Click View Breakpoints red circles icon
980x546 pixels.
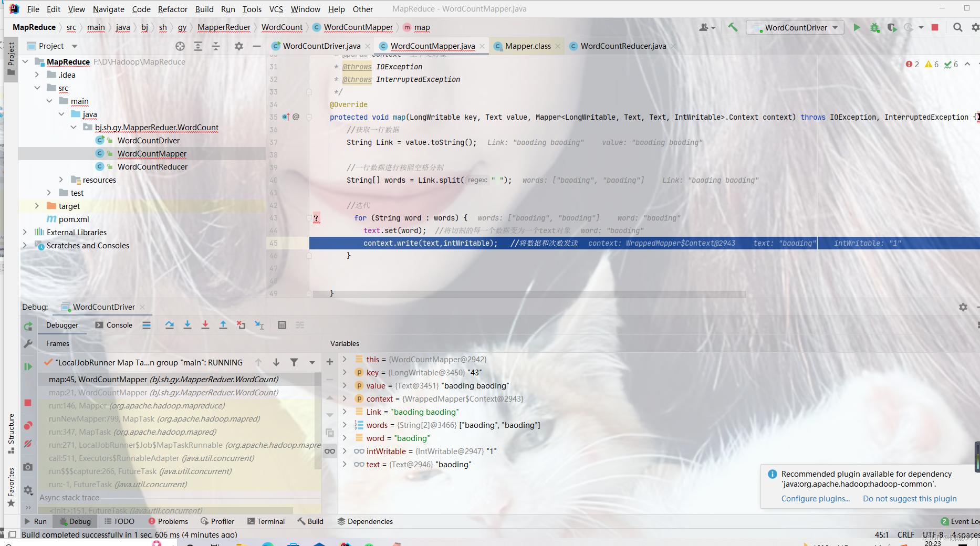point(28,425)
